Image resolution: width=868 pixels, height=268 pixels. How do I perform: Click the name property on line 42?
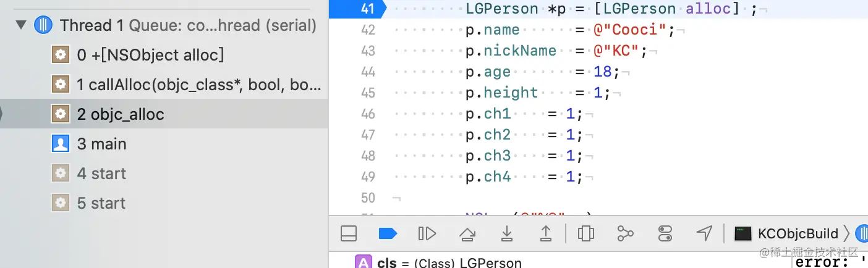click(x=501, y=30)
